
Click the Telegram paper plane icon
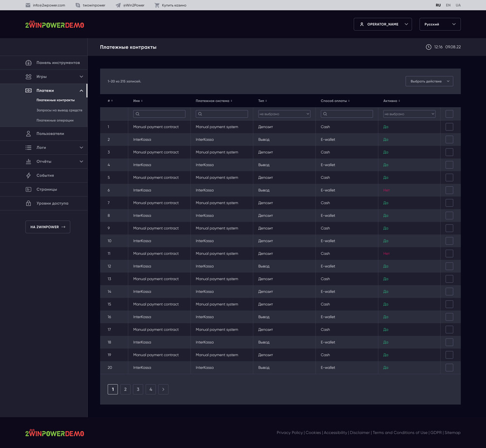[118, 5]
